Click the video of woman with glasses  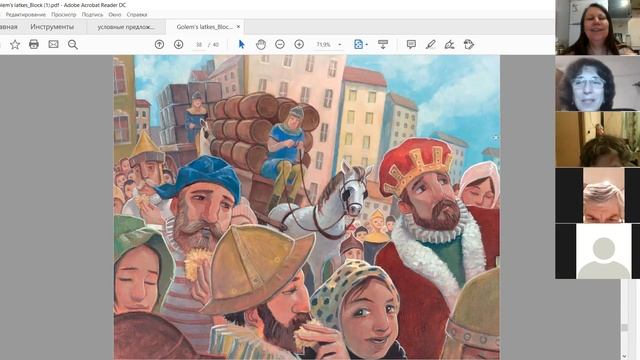click(x=598, y=83)
